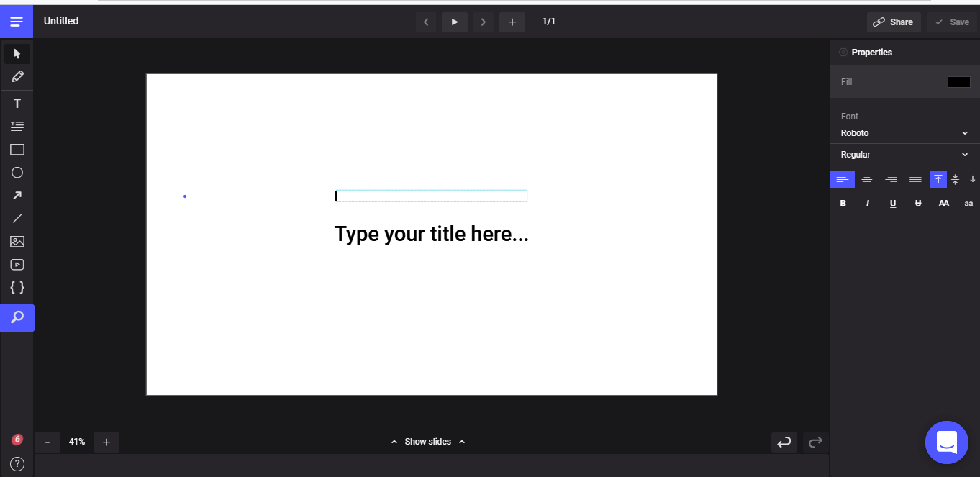980x477 pixels.
Task: Go to the next slide
Action: point(484,22)
